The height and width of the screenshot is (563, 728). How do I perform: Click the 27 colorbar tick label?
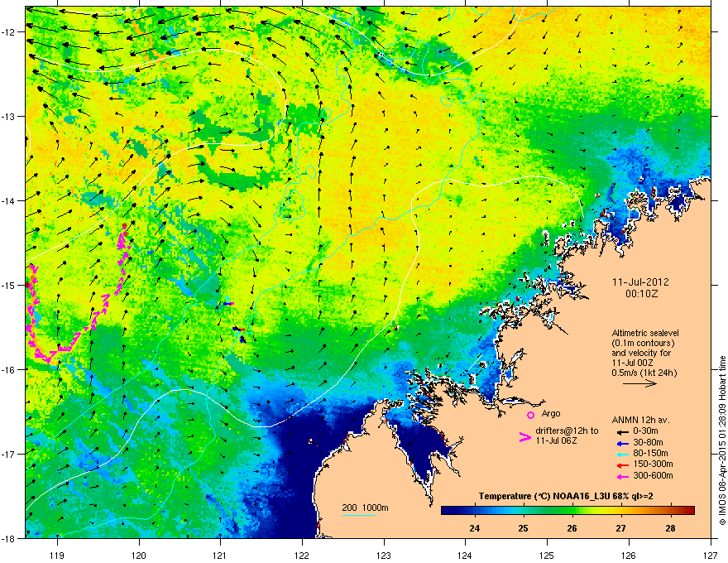pos(620,528)
